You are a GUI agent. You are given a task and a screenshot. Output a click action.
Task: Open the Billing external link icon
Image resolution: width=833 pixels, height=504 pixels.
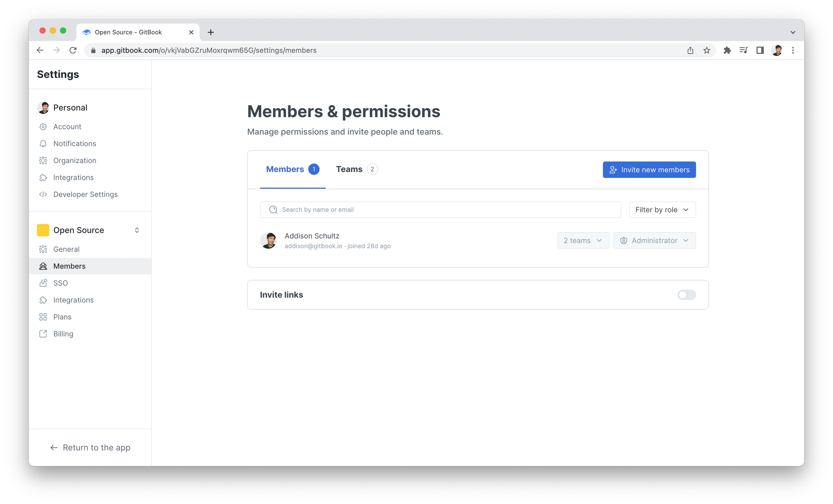[x=43, y=334]
